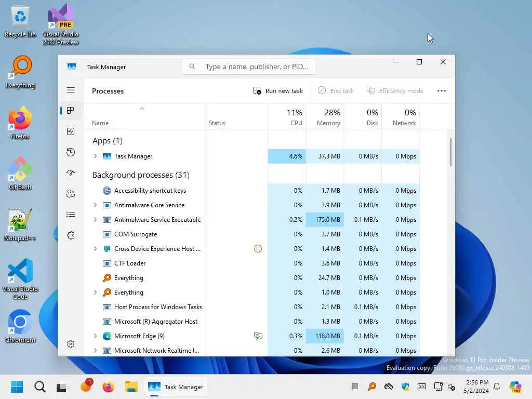Open the Firefox desktop shortcut
The image size is (532, 399).
(x=20, y=123)
